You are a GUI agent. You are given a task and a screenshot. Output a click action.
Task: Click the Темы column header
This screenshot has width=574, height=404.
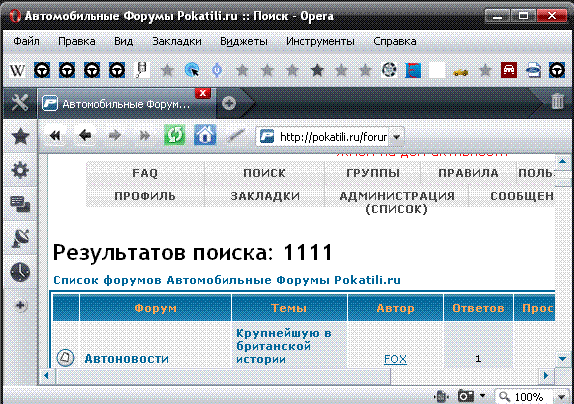[289, 308]
